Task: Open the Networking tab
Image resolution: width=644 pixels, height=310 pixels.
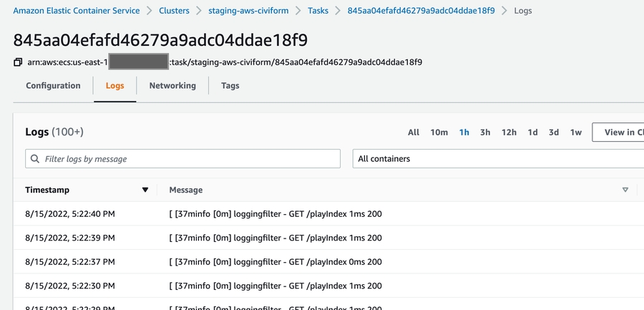Action: point(172,86)
